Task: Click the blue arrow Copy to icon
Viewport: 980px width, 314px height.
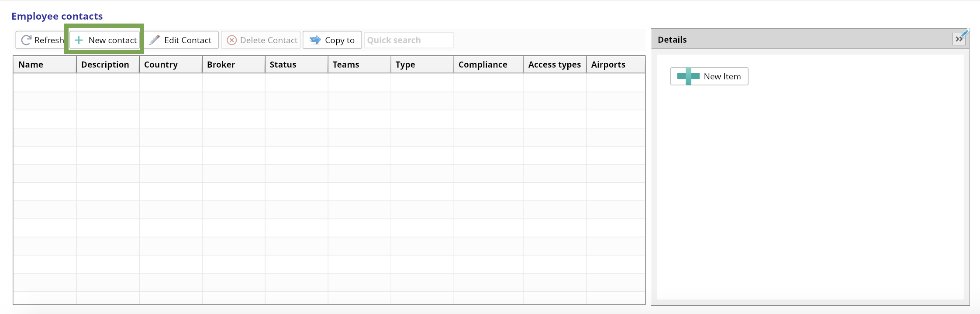Action: click(x=315, y=40)
